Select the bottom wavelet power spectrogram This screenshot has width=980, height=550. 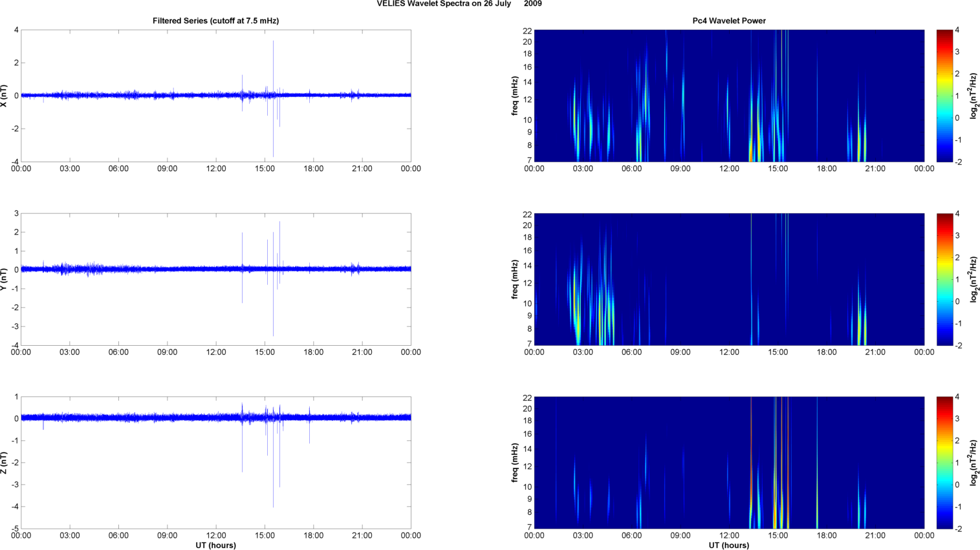pos(729,463)
